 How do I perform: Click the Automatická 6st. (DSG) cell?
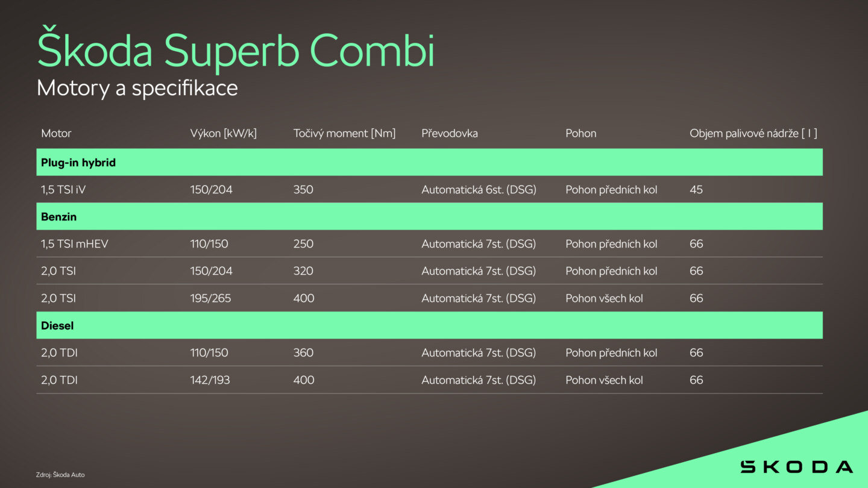click(479, 190)
